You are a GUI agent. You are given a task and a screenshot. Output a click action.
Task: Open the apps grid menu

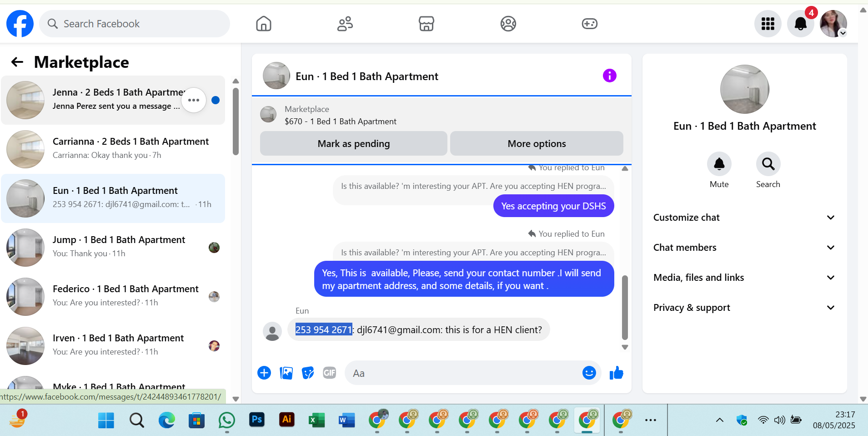coord(768,24)
